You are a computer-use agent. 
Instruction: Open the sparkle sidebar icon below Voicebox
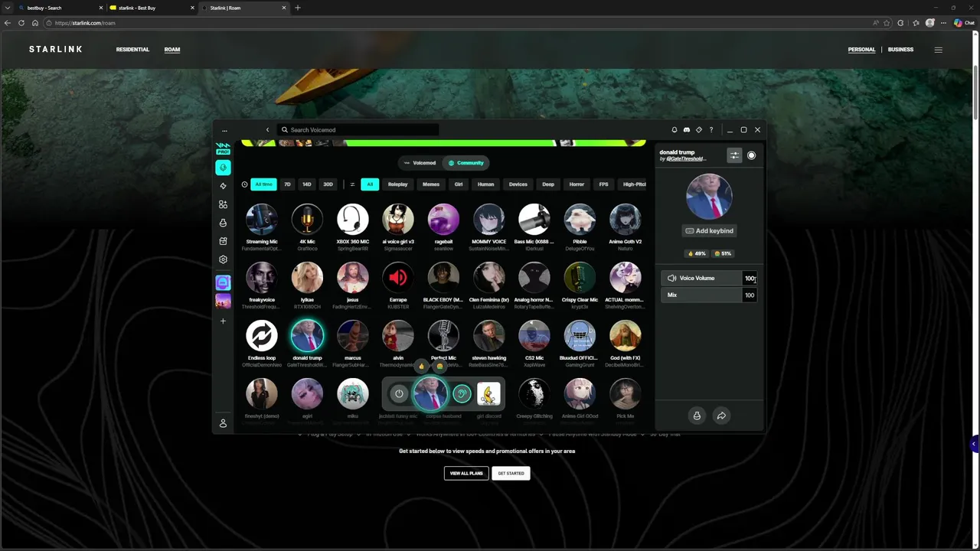point(223,186)
